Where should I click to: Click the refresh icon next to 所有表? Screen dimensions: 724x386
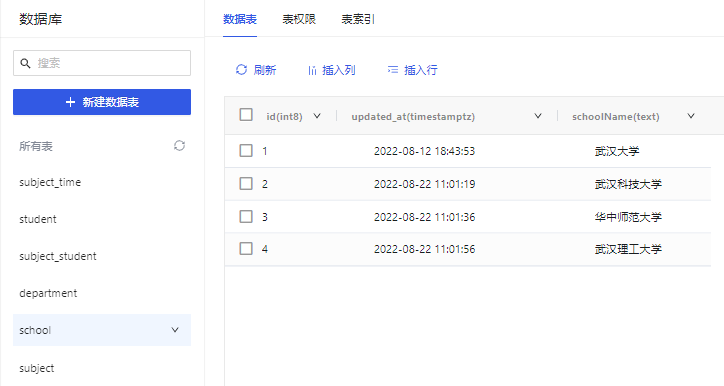coord(179,146)
